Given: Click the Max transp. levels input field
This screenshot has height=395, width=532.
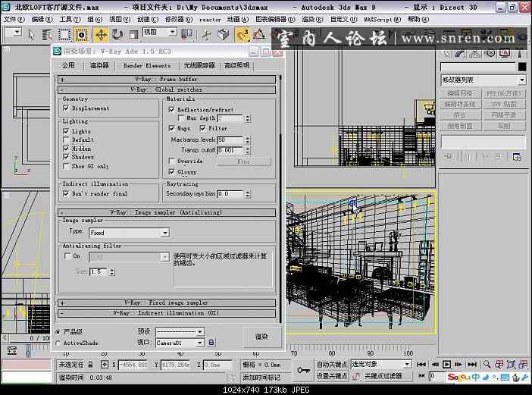Looking at the screenshot, I should pyautogui.click(x=230, y=140).
